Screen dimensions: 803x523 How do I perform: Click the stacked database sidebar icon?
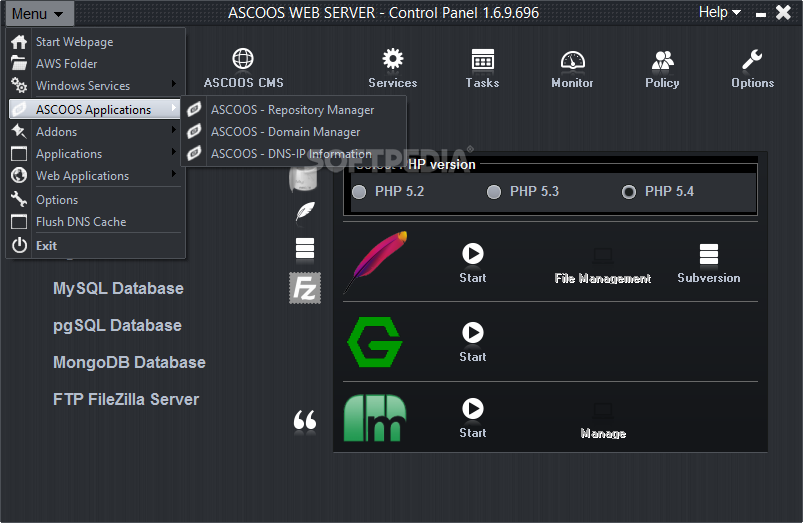coord(305,248)
